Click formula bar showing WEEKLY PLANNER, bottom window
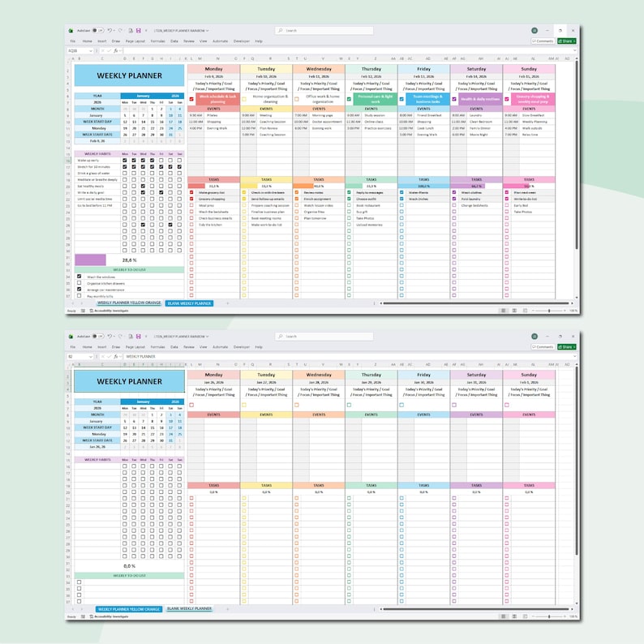 pos(348,357)
